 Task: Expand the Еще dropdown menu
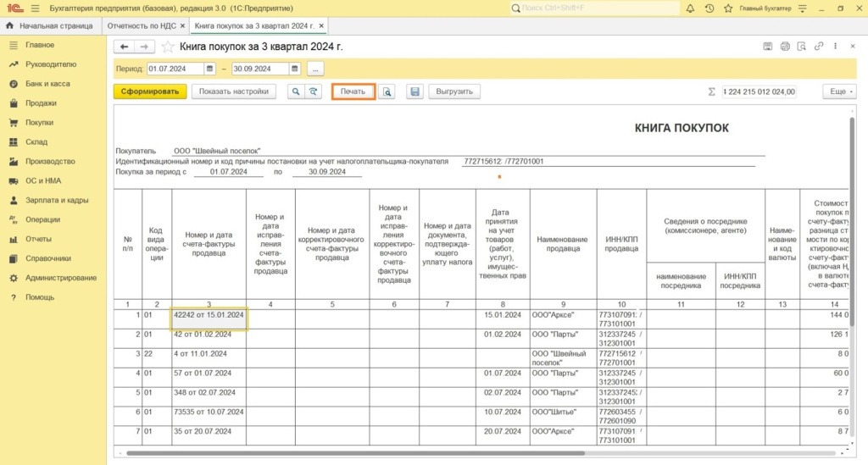[840, 91]
